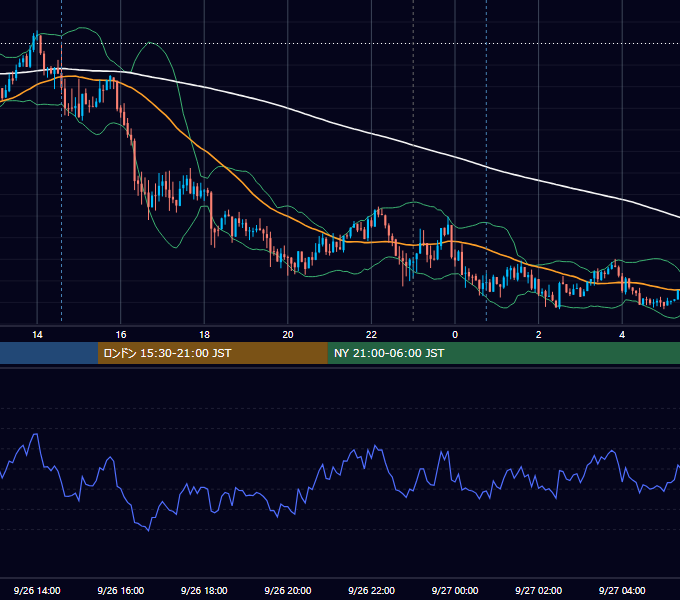Select the white long-term moving average line
680x600 pixels.
click(x=371, y=133)
